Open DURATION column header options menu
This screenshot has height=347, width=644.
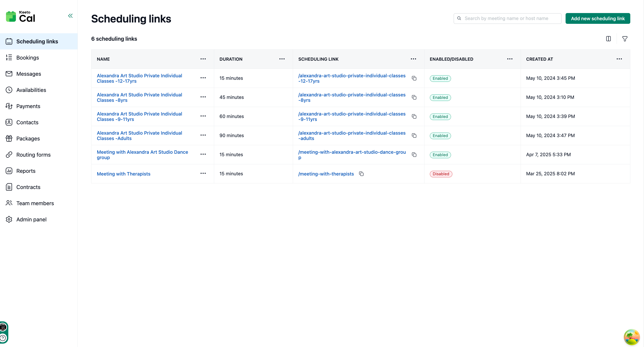[x=282, y=59]
